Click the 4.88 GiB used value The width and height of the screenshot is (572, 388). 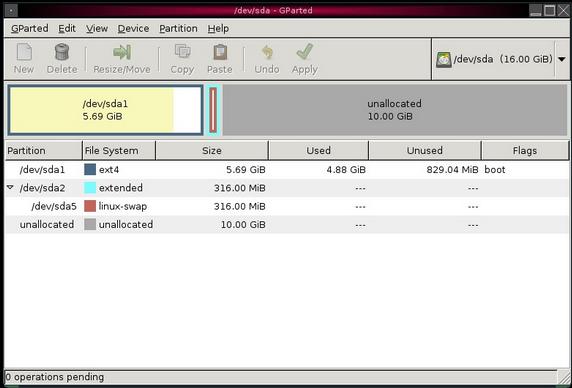tap(346, 170)
